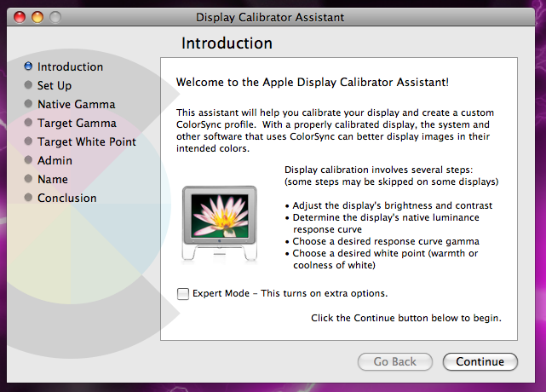Enable the Expert Mode checkbox
The image size is (546, 392).
(x=183, y=294)
